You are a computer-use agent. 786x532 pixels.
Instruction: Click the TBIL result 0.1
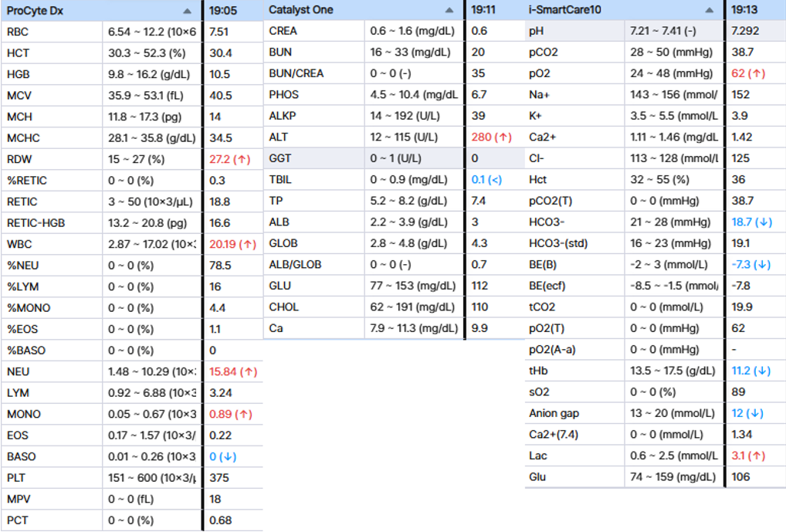pyautogui.click(x=486, y=180)
